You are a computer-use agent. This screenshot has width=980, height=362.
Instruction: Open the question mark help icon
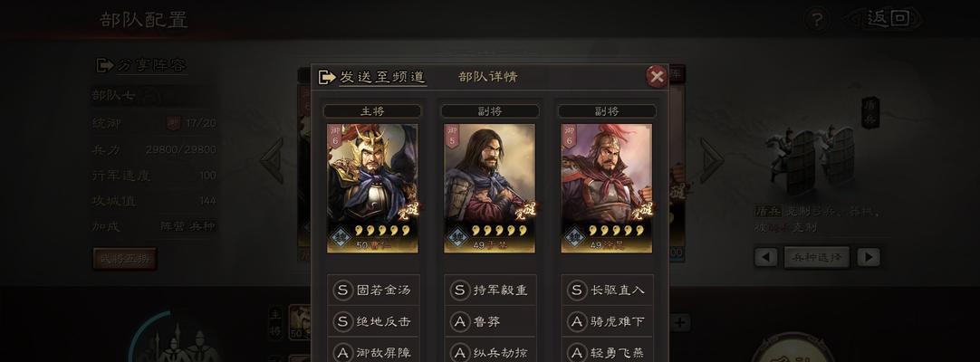coord(816,19)
